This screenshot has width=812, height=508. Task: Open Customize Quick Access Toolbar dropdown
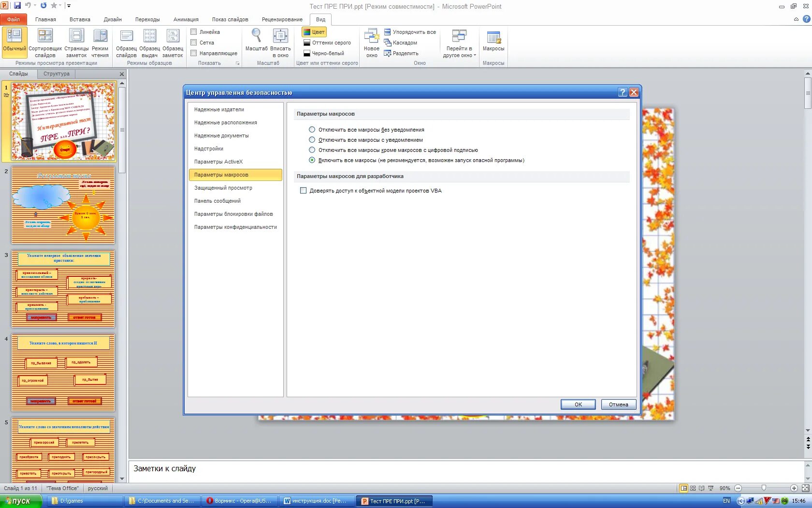(69, 6)
